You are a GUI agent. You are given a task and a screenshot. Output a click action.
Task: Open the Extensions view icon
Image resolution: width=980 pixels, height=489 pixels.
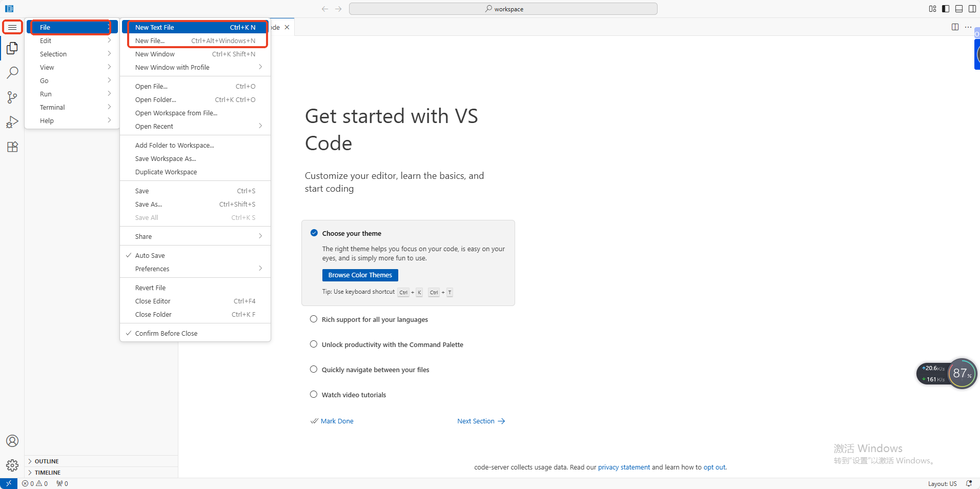(12, 147)
